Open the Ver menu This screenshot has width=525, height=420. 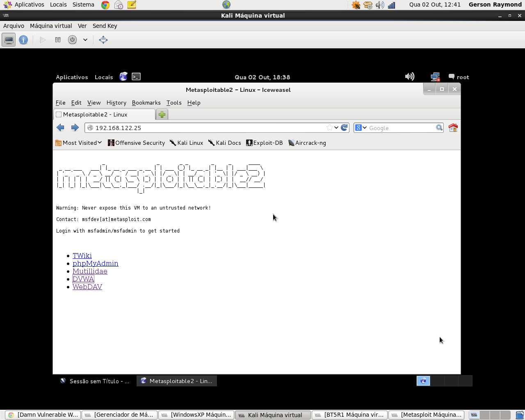[82, 26]
